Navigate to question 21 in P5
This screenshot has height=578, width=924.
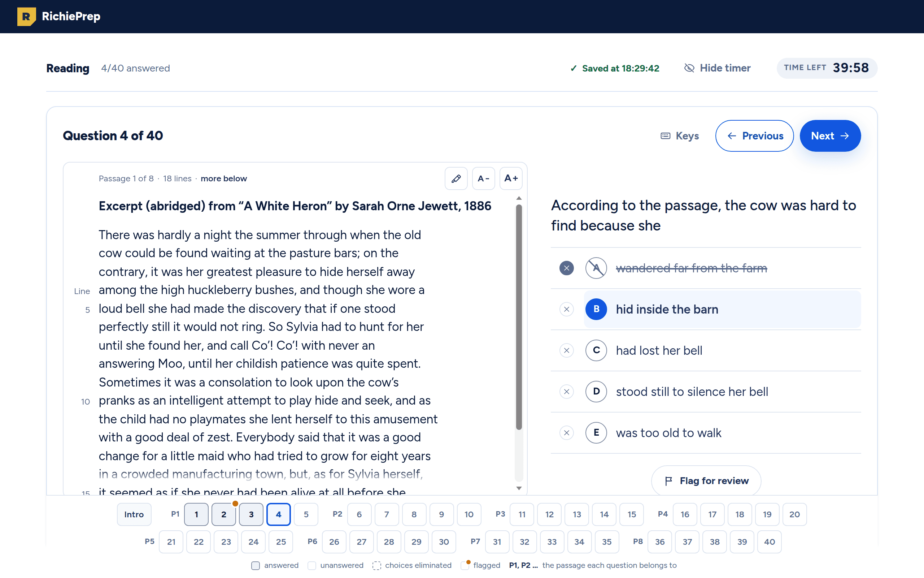171,542
